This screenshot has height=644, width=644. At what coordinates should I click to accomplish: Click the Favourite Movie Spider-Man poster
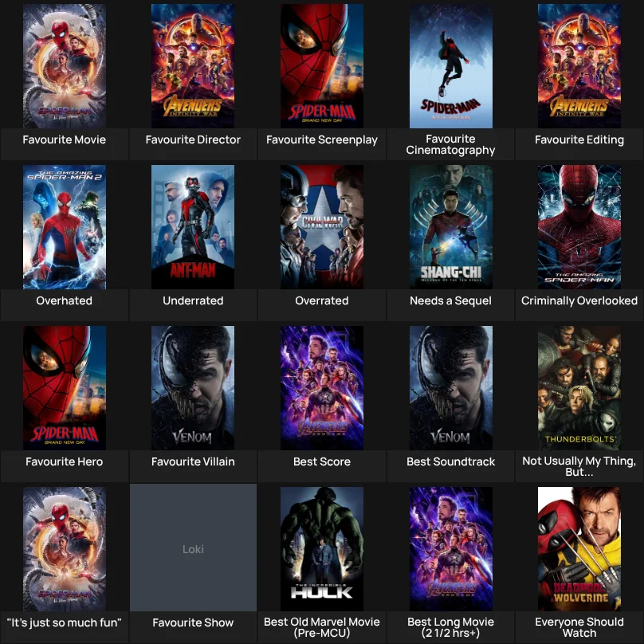64,66
